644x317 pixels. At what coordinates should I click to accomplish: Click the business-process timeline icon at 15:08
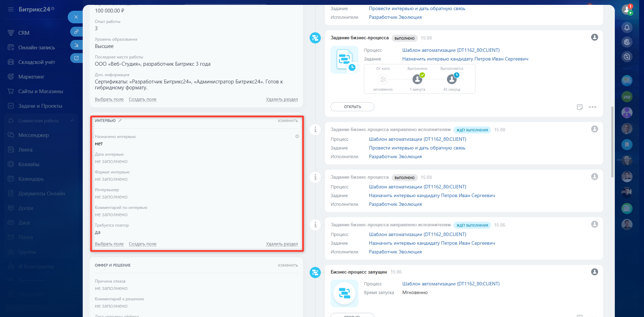tap(315, 38)
